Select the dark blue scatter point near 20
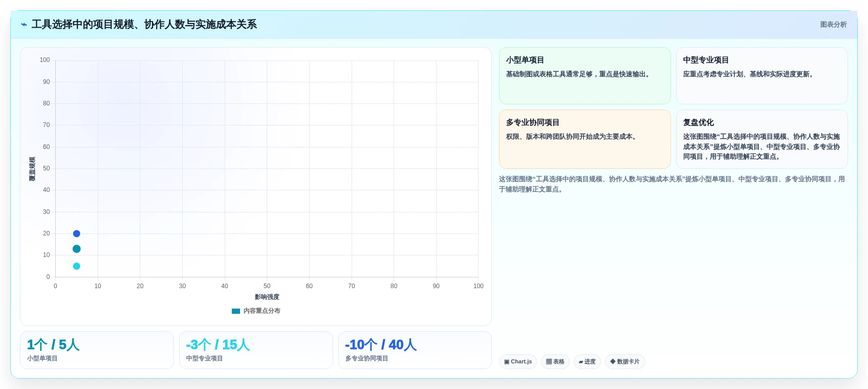Image resolution: width=868 pixels, height=389 pixels. (77, 233)
